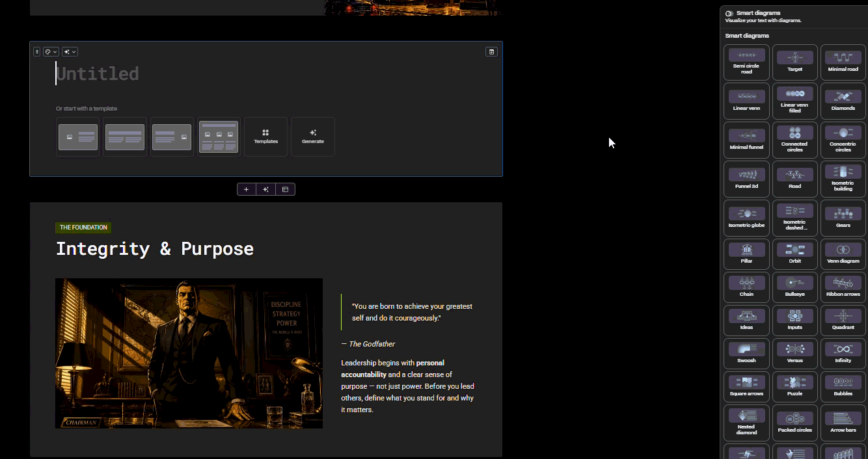Choose the Minimal road diagram
Viewport: 868px width, 459px height.
pos(843,62)
